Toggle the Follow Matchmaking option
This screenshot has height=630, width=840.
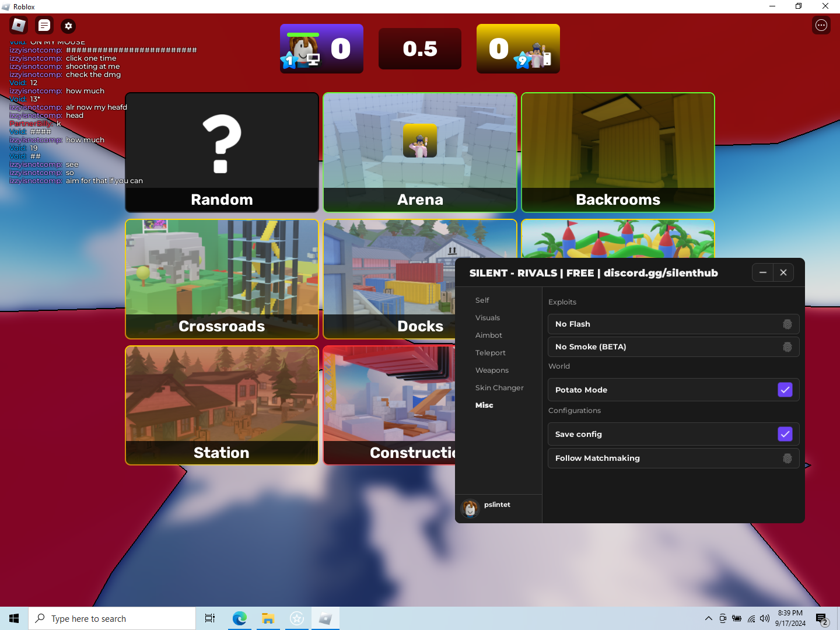(673, 459)
